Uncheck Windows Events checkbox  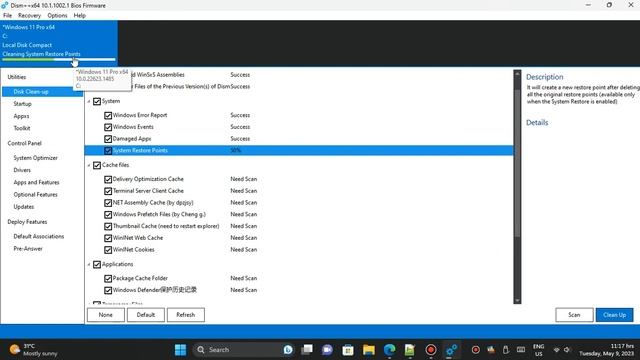108,127
